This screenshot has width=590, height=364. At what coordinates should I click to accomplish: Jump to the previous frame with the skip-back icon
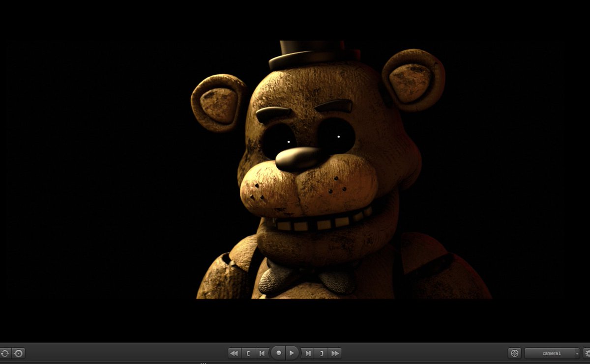[x=262, y=353]
